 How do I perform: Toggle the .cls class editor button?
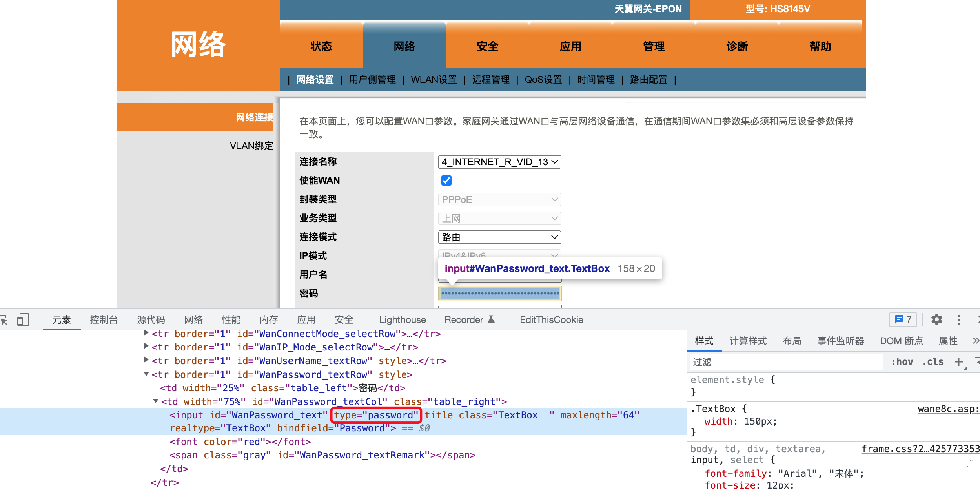tap(933, 362)
